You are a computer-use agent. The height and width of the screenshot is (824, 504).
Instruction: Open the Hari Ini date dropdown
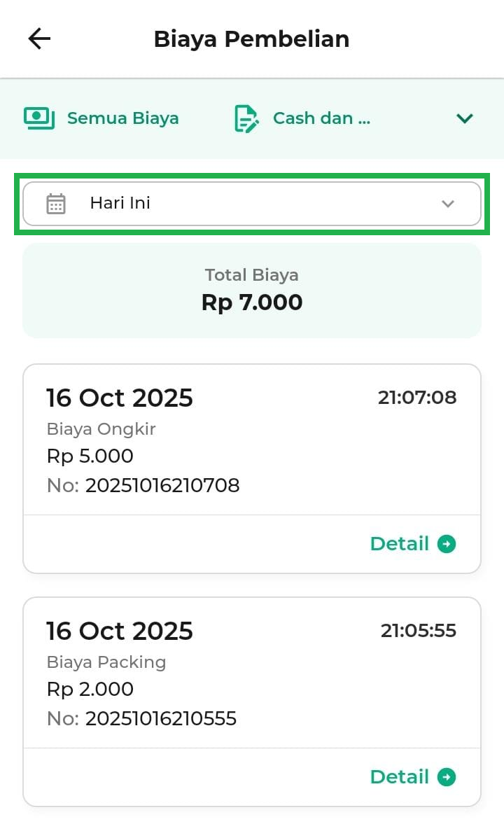click(252, 204)
